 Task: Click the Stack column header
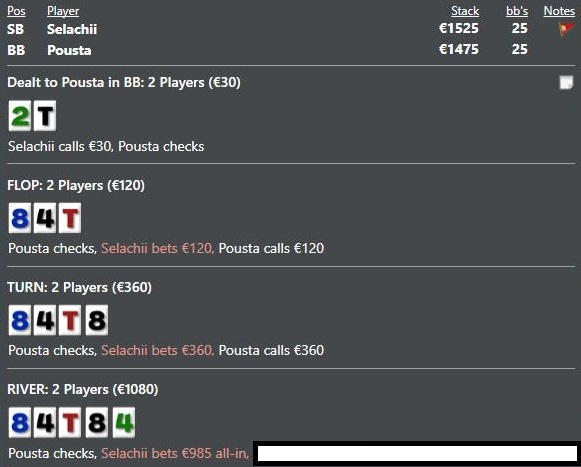point(465,11)
